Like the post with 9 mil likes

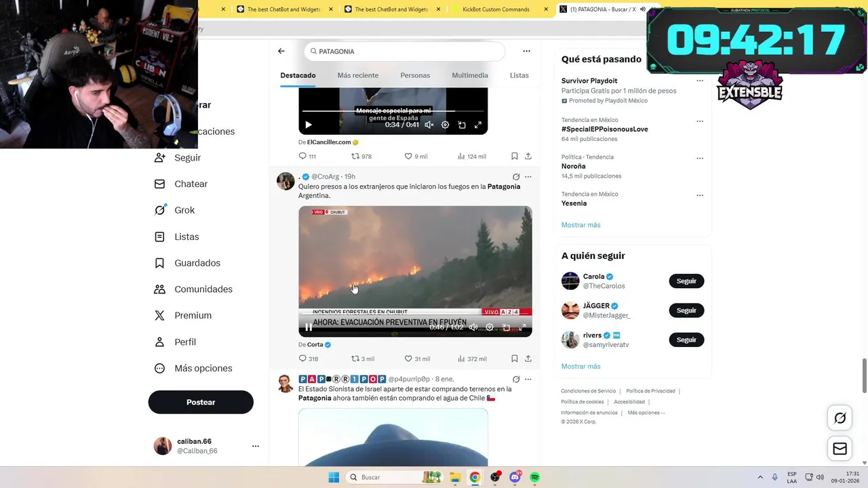[416, 157]
